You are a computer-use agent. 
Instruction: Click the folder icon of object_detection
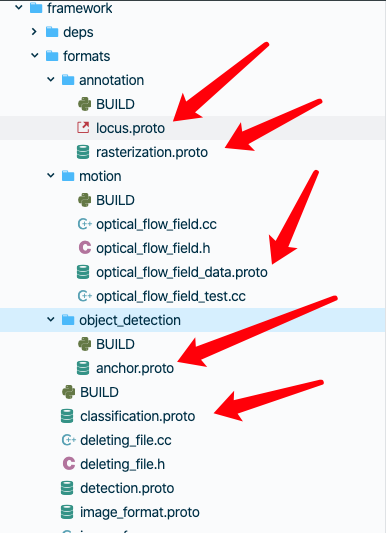click(x=68, y=320)
